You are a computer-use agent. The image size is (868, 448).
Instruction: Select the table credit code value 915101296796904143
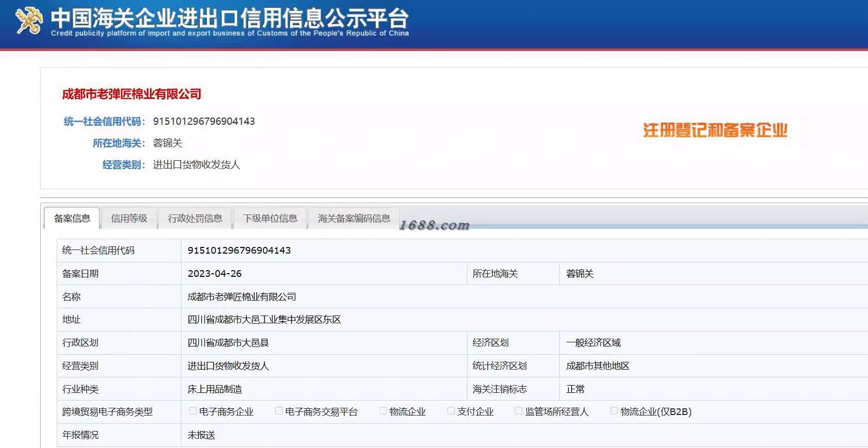[x=239, y=251]
